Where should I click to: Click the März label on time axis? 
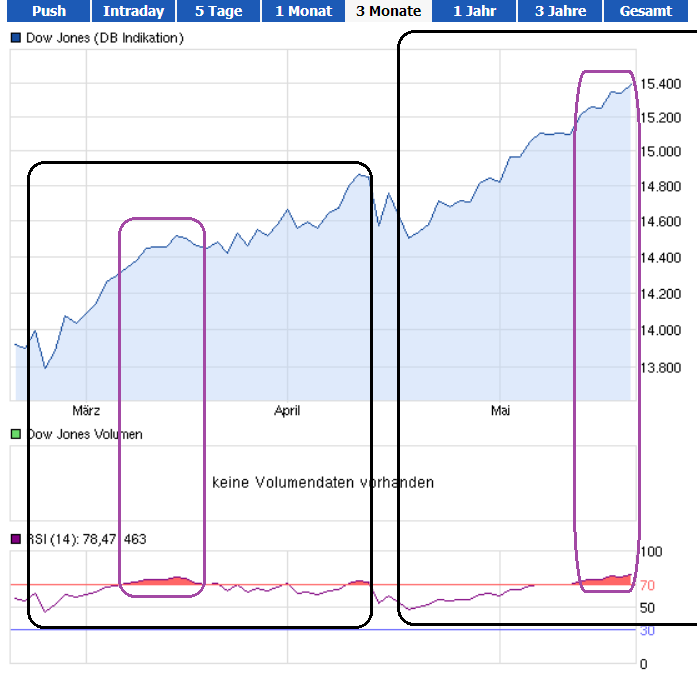(x=86, y=410)
